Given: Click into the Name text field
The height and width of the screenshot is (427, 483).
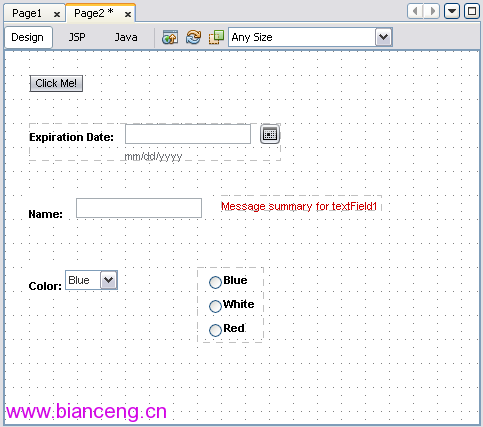Looking at the screenshot, I should [139, 208].
